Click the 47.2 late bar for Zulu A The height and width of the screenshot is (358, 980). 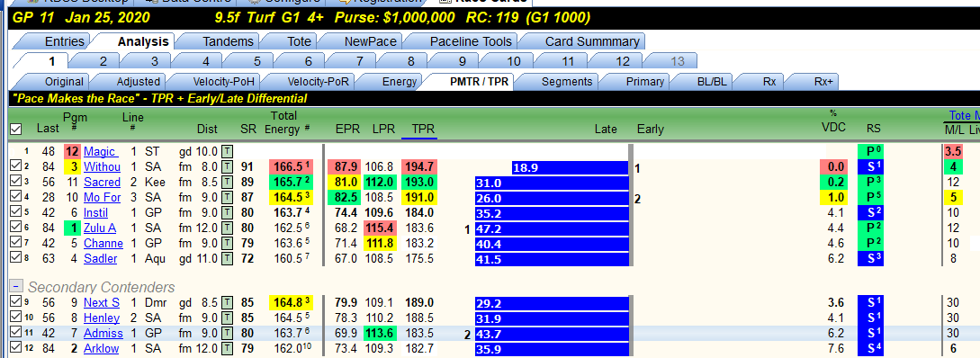pyautogui.click(x=552, y=228)
